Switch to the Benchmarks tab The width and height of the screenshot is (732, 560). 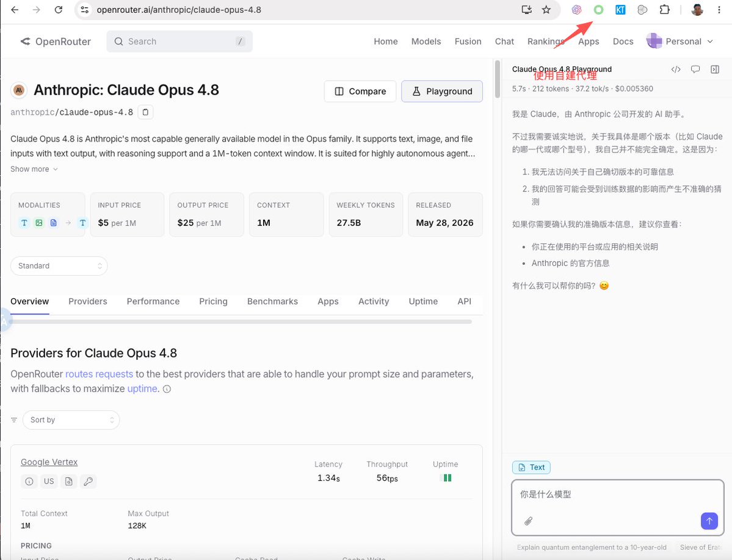(x=273, y=301)
